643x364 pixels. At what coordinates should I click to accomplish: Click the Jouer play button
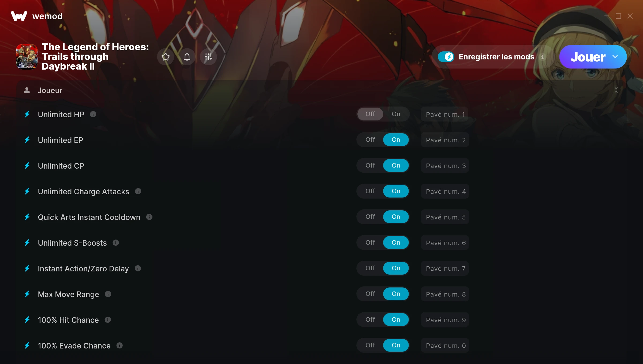(x=588, y=57)
